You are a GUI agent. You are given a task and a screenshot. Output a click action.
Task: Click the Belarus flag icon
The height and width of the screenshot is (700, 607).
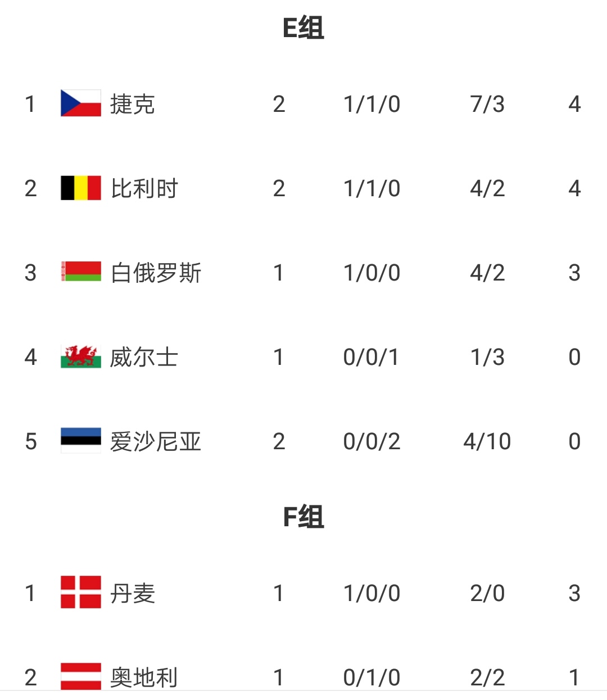click(81, 272)
